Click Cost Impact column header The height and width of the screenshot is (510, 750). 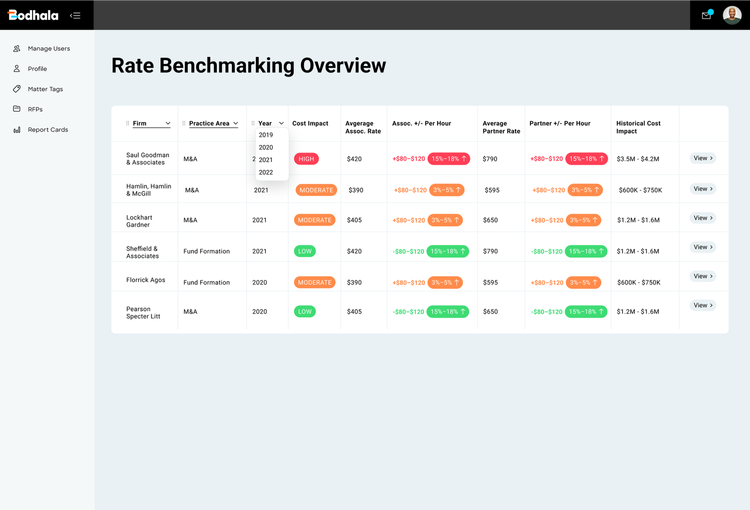310,123
